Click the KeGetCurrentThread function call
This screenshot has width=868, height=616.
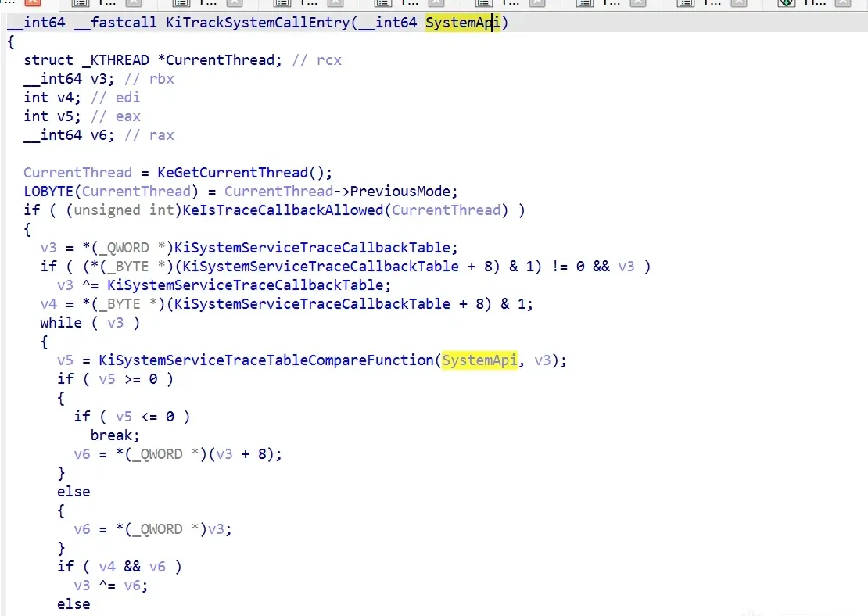tap(232, 173)
